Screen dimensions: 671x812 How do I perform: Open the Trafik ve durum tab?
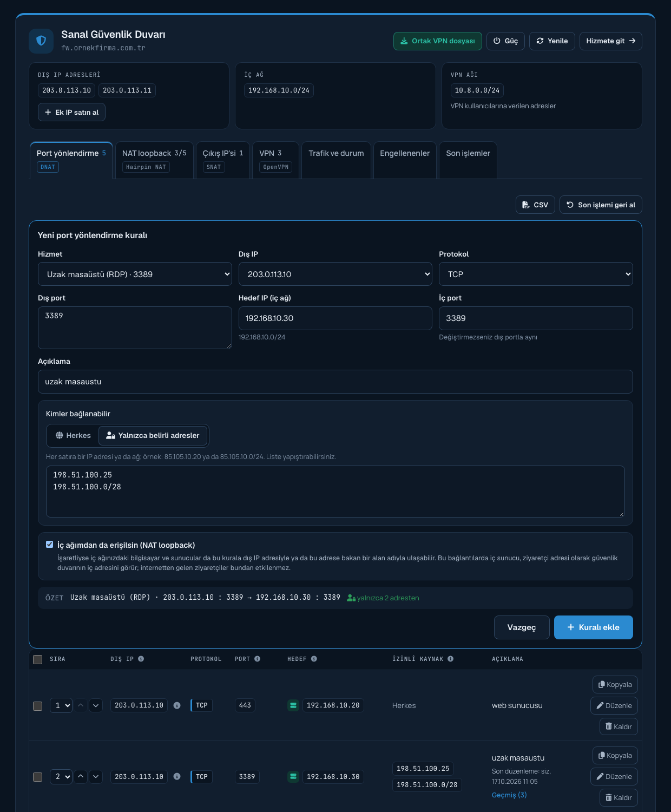pyautogui.click(x=336, y=160)
